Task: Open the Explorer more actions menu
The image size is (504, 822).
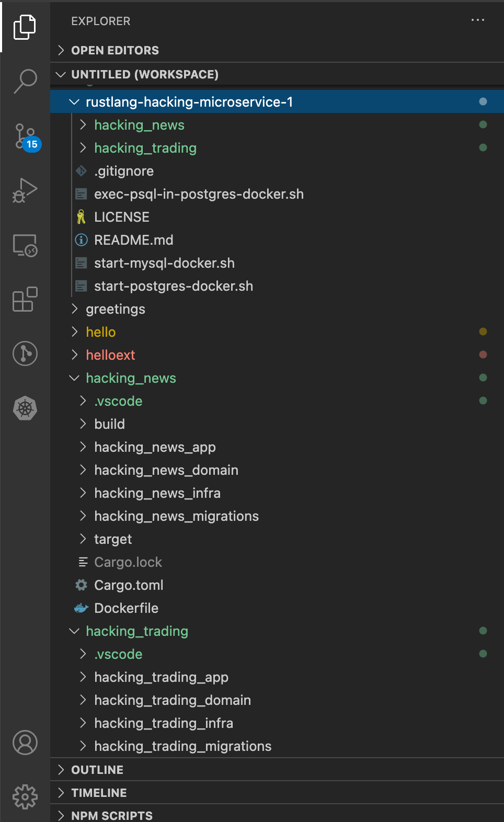Action: (478, 20)
